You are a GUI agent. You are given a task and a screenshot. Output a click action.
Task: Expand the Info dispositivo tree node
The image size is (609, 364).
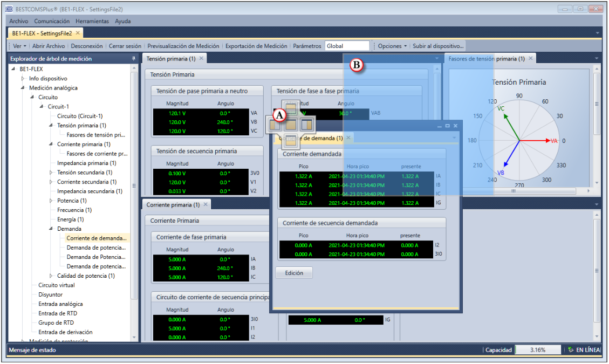(23, 79)
